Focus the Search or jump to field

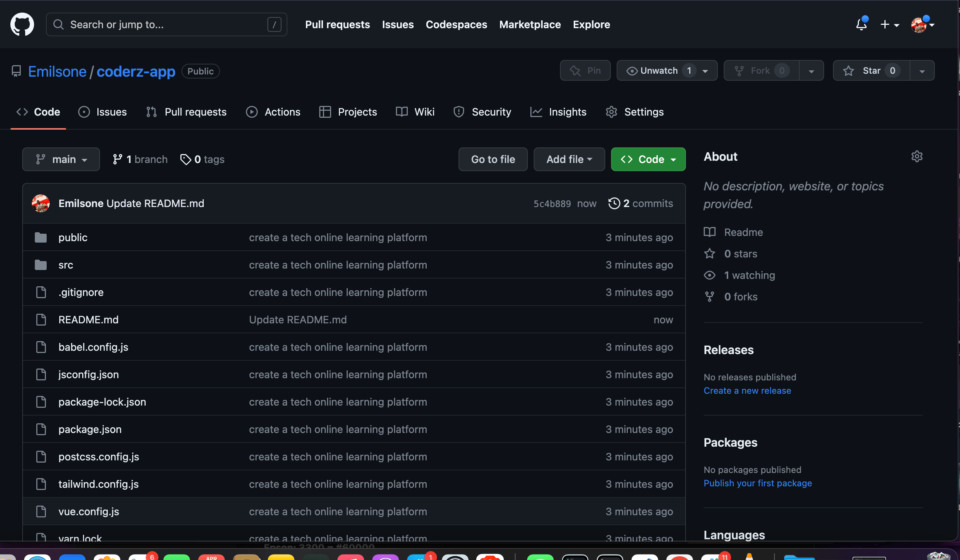coord(166,24)
